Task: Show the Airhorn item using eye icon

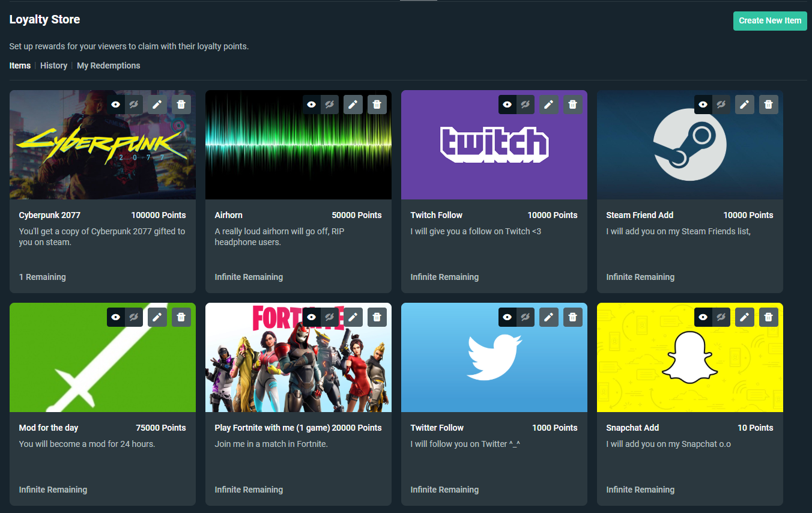Action: pyautogui.click(x=312, y=105)
